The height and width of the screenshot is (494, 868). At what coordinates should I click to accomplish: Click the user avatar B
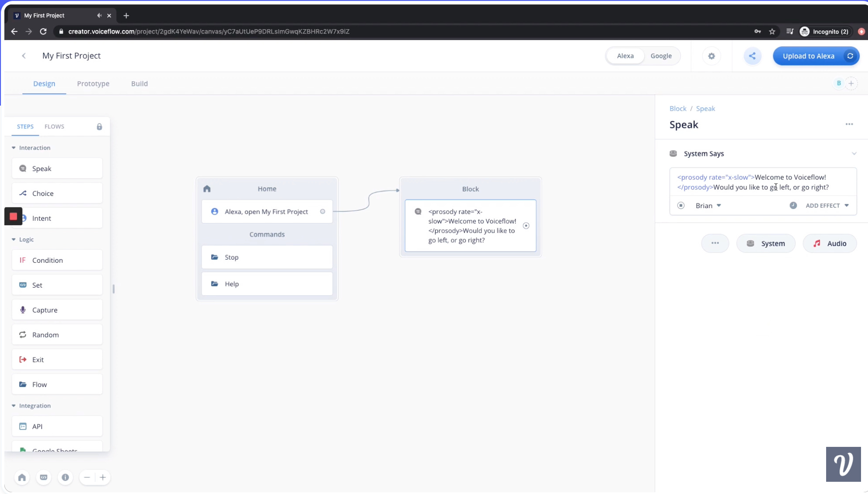click(x=839, y=83)
